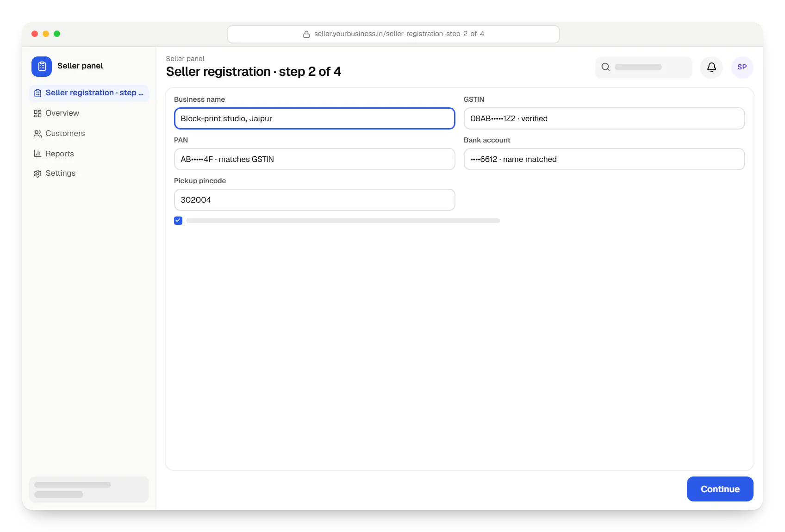Image resolution: width=785 pixels, height=532 pixels.
Task: Click the search magnifier icon
Action: (605, 67)
